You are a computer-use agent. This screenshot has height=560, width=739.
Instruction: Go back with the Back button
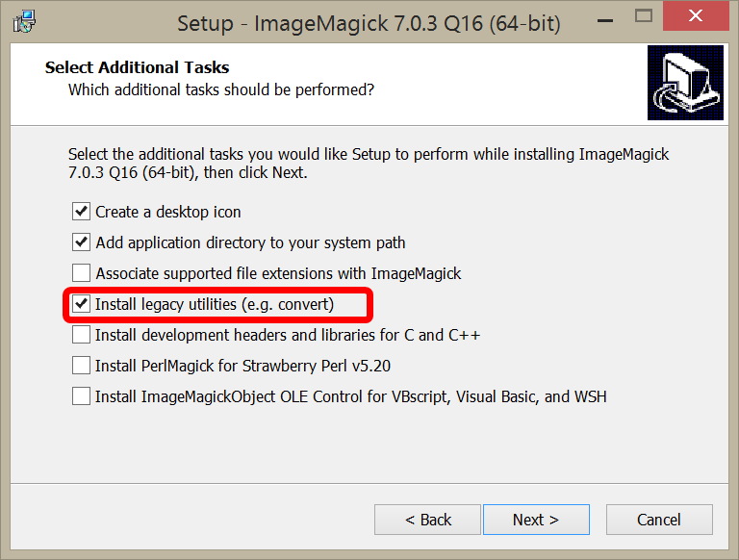(x=427, y=520)
